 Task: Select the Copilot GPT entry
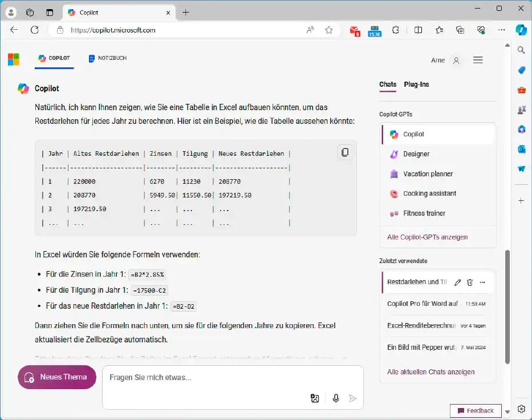tap(438, 135)
